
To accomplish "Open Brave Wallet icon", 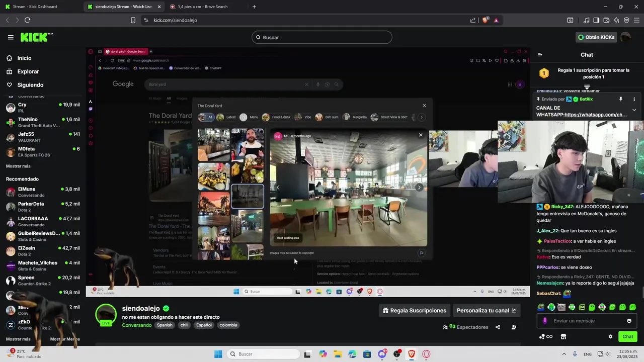I will coord(606,20).
